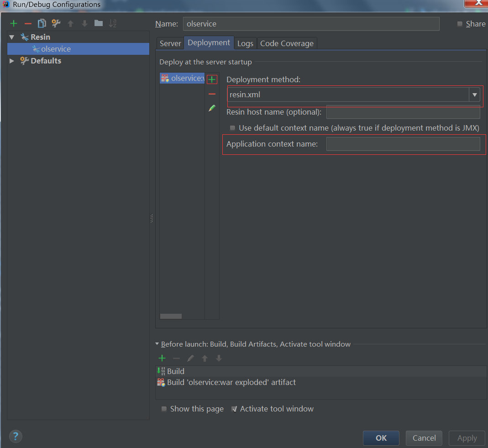Add an artifact to deploy
Viewport: 488px width, 448px height.
point(212,79)
